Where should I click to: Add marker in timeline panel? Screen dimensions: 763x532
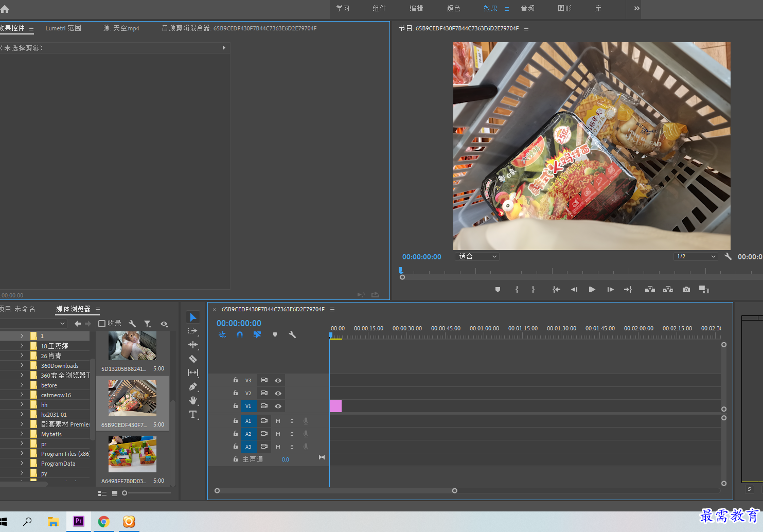pyautogui.click(x=275, y=334)
